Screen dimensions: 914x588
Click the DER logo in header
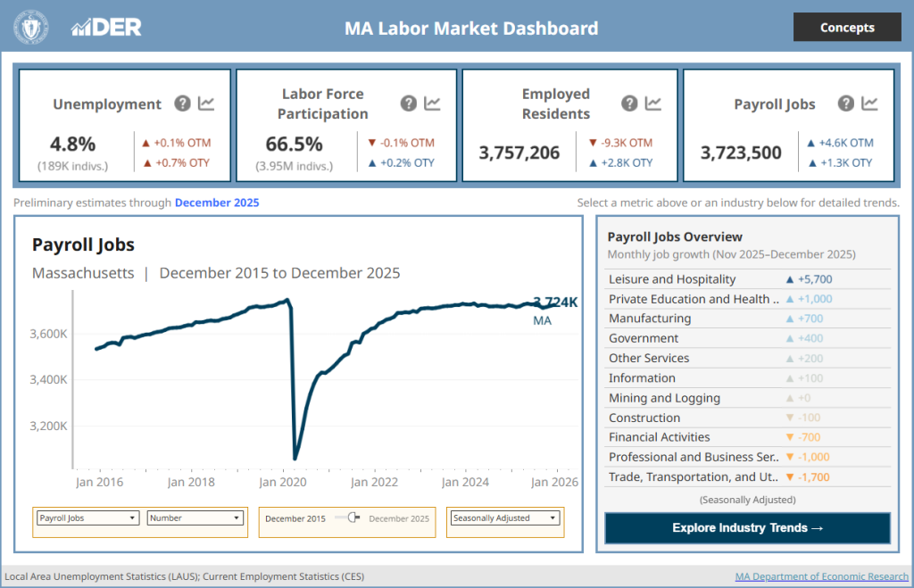(106, 28)
